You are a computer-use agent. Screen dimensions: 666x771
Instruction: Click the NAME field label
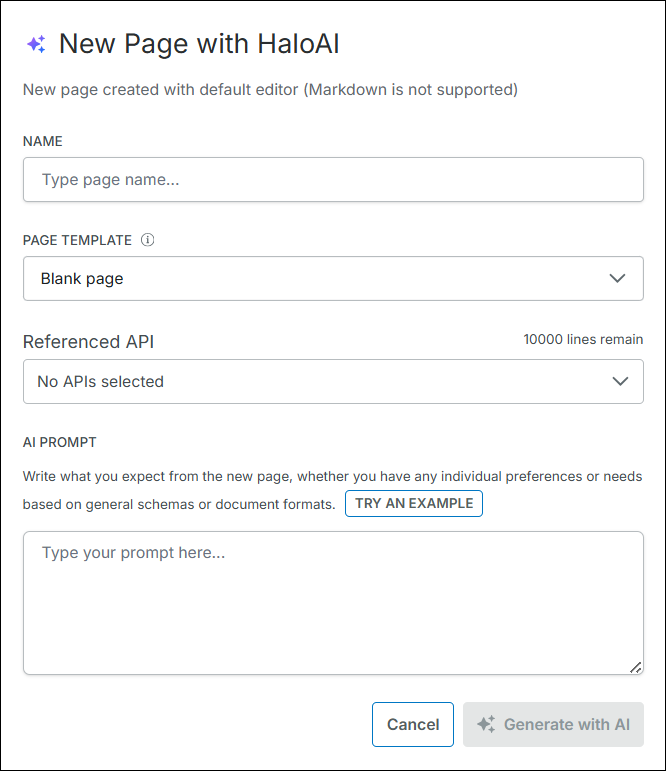coord(43,142)
